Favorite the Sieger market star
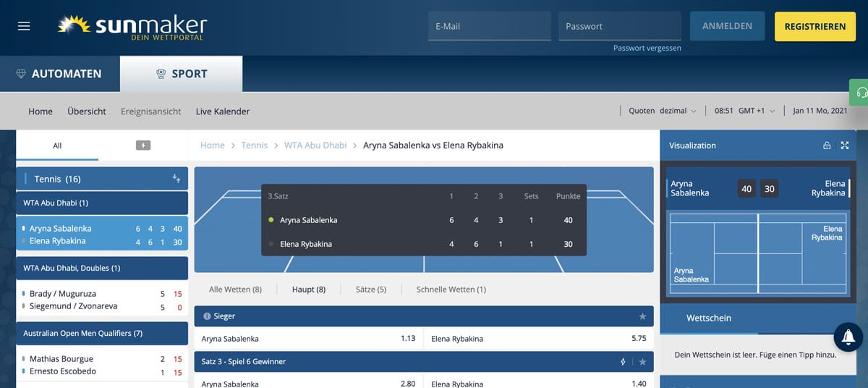Viewport: 868px width, 388px height. coord(642,316)
